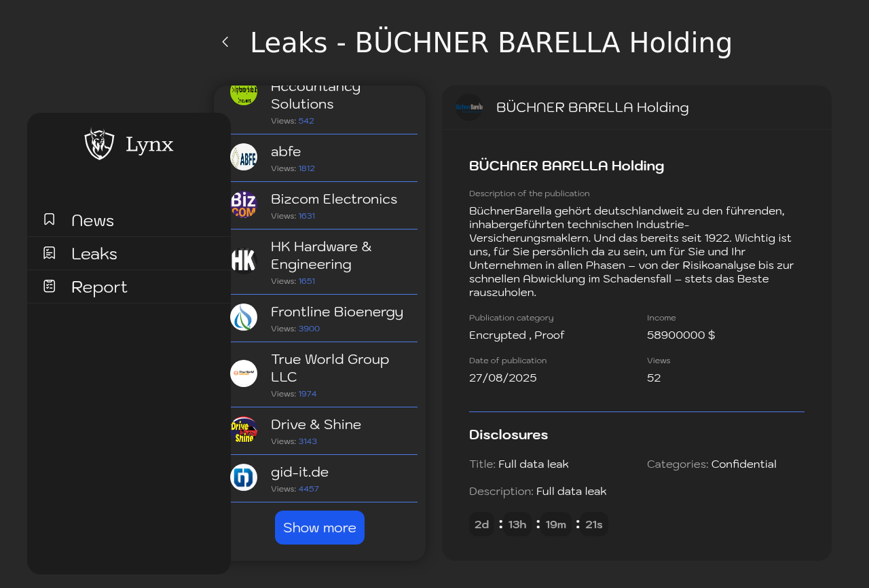The height and width of the screenshot is (588, 869).
Task: Click the Disclosures heading
Action: (x=509, y=435)
